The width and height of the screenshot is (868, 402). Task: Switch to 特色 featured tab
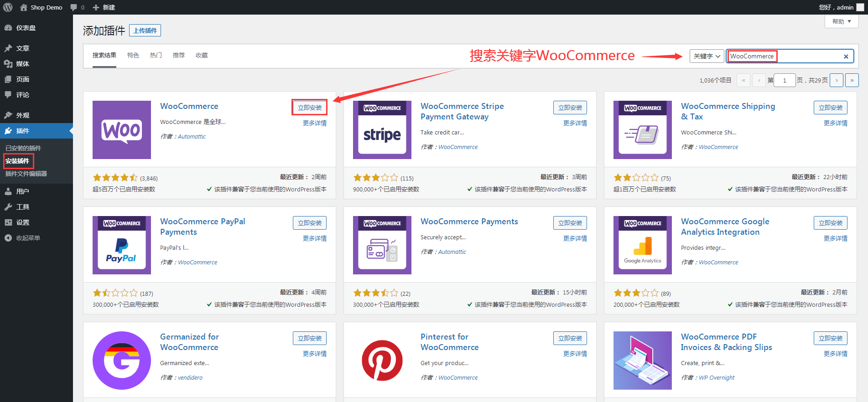coord(133,55)
